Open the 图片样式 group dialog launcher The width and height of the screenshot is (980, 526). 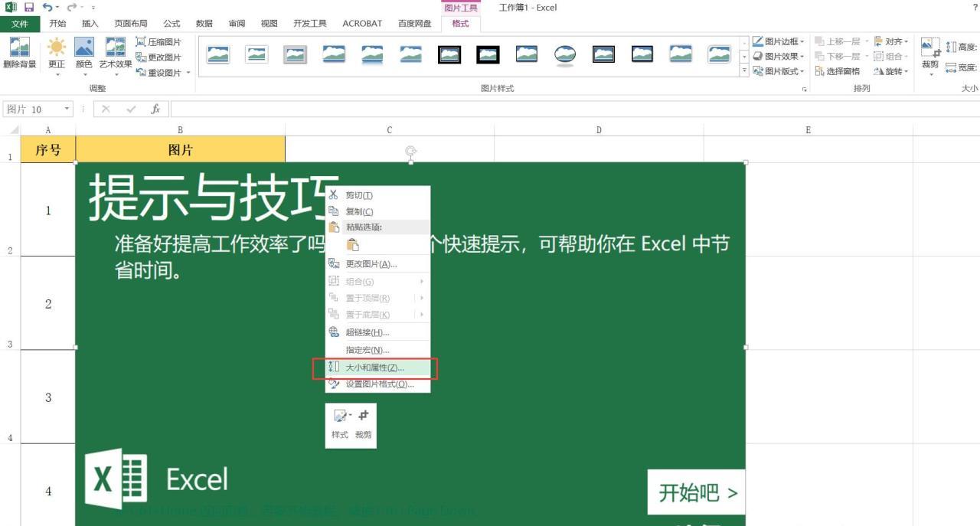click(804, 89)
